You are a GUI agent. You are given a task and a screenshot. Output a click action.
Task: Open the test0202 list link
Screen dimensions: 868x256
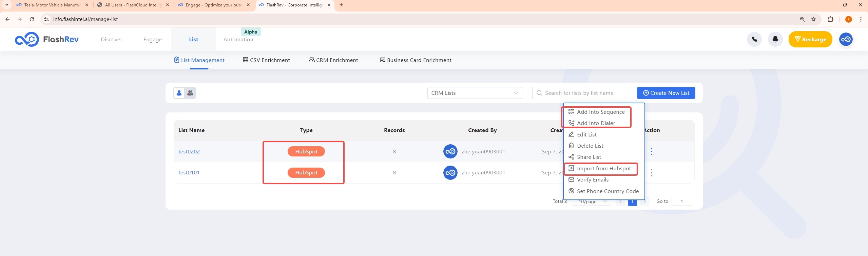click(189, 151)
